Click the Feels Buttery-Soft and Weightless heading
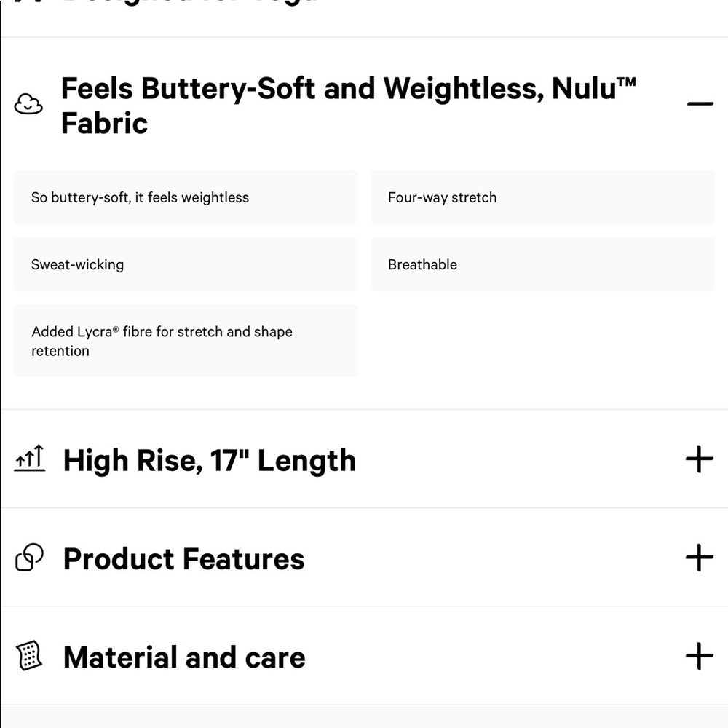This screenshot has width=728, height=728. 348,106
